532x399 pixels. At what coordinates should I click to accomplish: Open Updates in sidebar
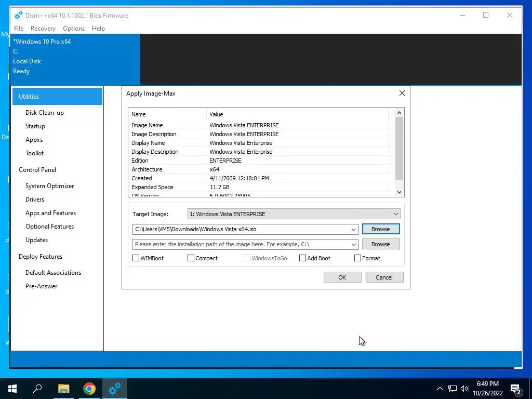37,240
